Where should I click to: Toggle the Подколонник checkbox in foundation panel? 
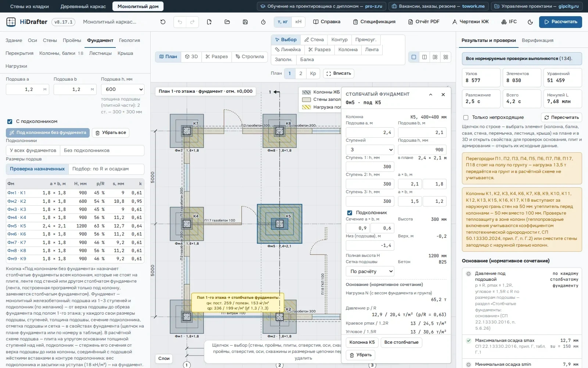(x=350, y=213)
